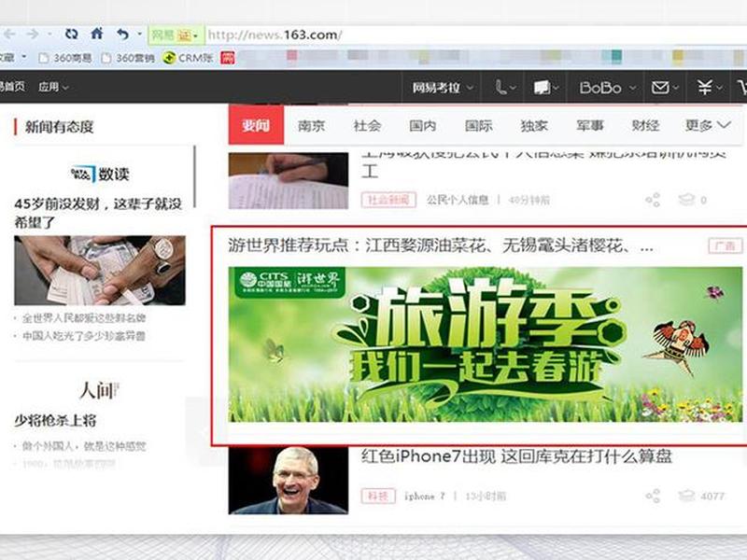Switch to the 军事 tab
Image resolution: width=747 pixels, height=560 pixels.
(x=590, y=126)
